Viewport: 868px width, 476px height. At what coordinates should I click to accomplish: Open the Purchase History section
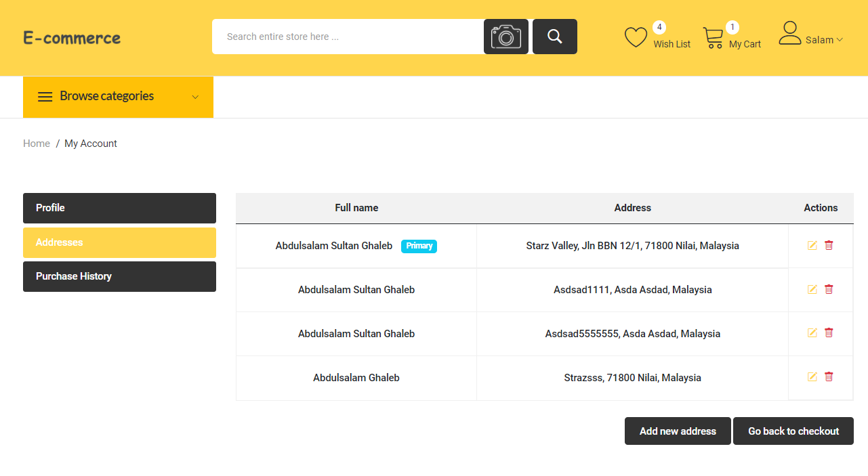pyautogui.click(x=119, y=276)
